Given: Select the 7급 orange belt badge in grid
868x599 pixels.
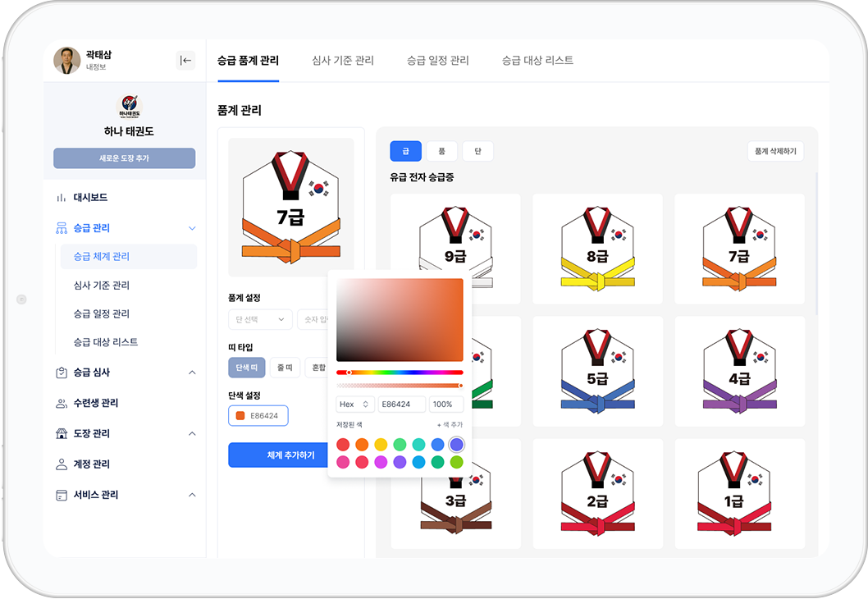Looking at the screenshot, I should pyautogui.click(x=739, y=249).
